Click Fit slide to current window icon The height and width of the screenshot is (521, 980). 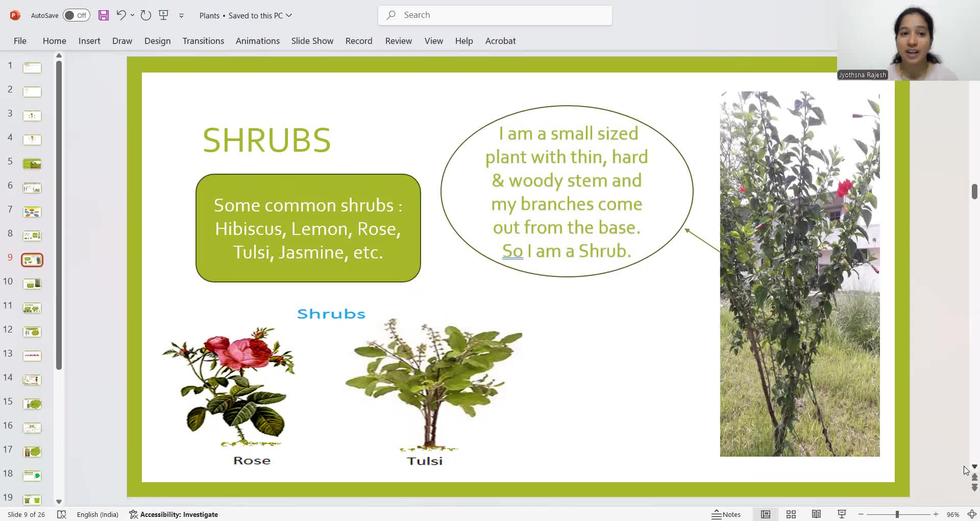click(x=972, y=514)
